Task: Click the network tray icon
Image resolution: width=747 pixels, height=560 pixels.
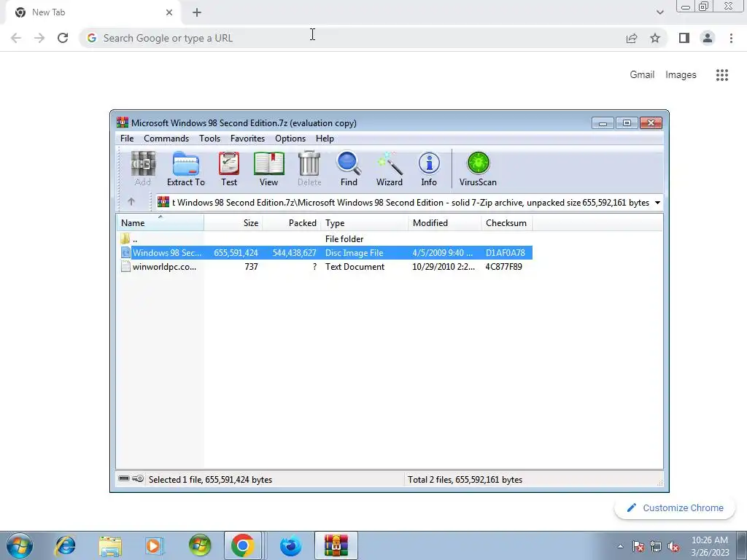Action: click(656, 547)
